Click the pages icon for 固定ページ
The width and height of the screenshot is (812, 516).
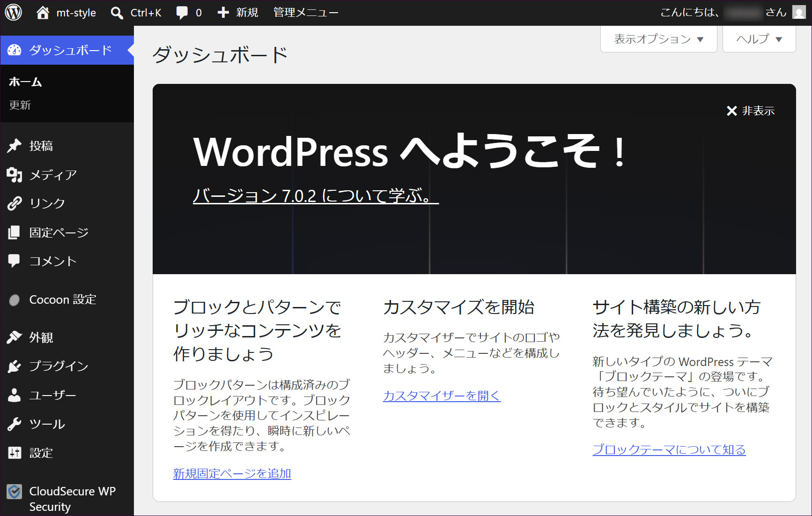click(15, 232)
